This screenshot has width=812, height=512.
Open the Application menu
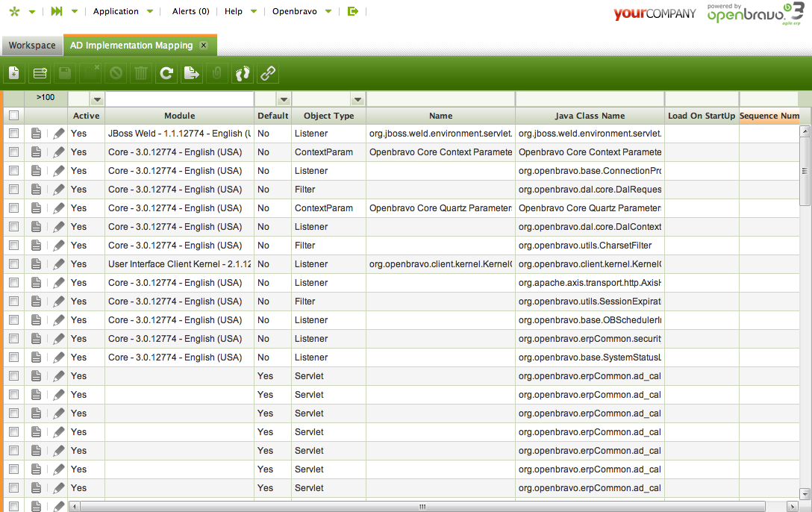point(116,11)
